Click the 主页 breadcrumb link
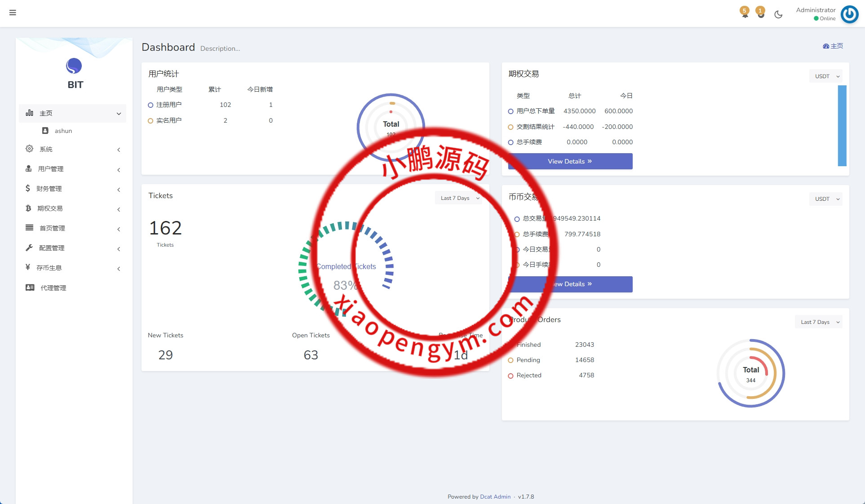Image resolution: width=865 pixels, height=504 pixels. pos(833,46)
